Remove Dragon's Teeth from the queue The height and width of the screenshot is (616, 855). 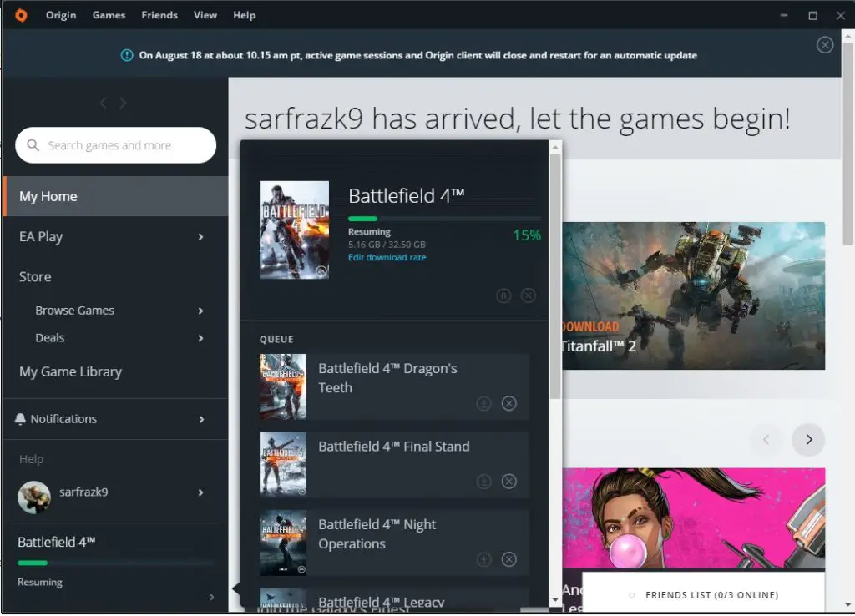click(508, 403)
